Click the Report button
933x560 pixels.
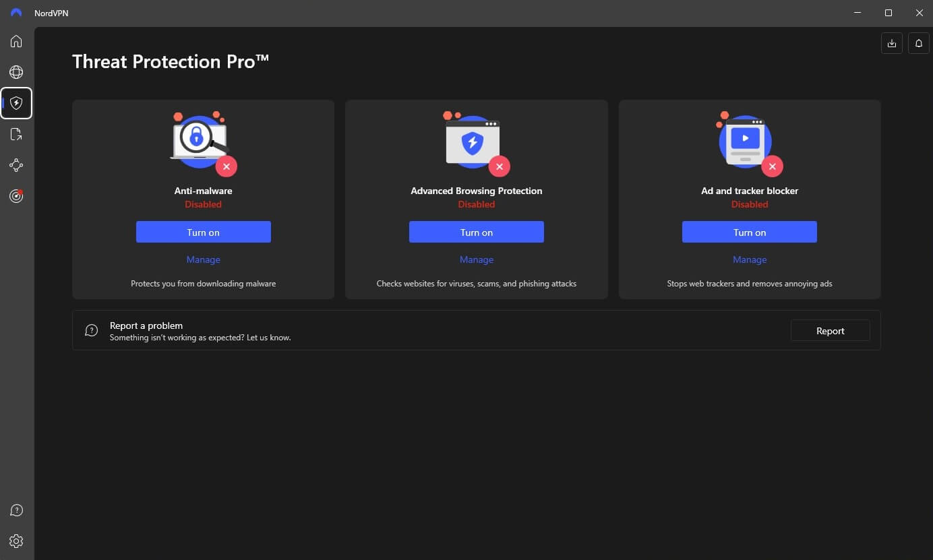(831, 331)
